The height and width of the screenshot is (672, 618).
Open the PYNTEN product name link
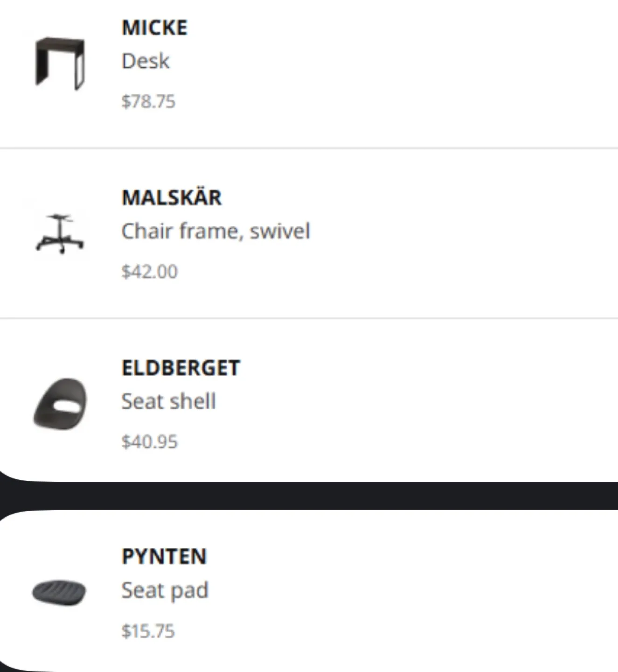pyautogui.click(x=164, y=557)
